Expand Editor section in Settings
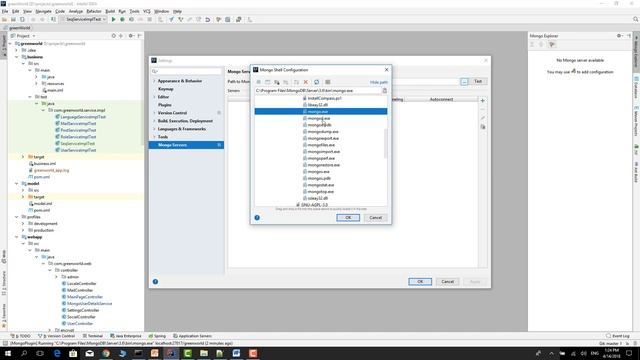 tap(154, 97)
